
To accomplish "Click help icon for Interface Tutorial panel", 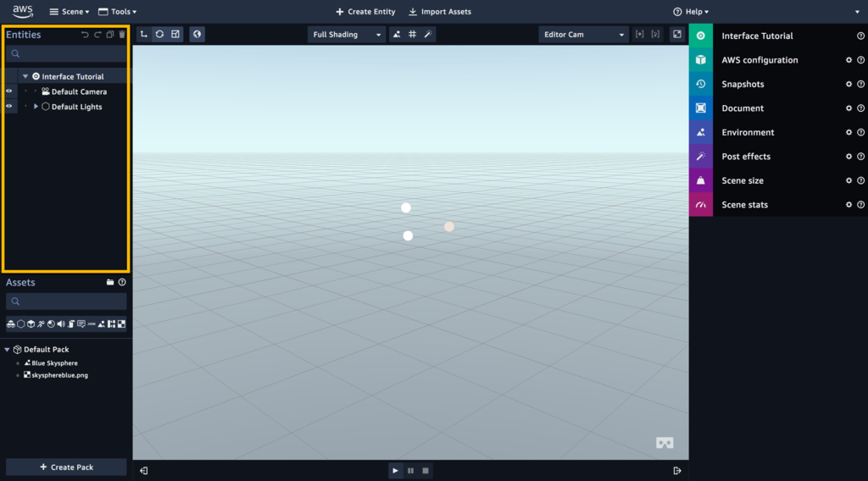I will point(861,36).
